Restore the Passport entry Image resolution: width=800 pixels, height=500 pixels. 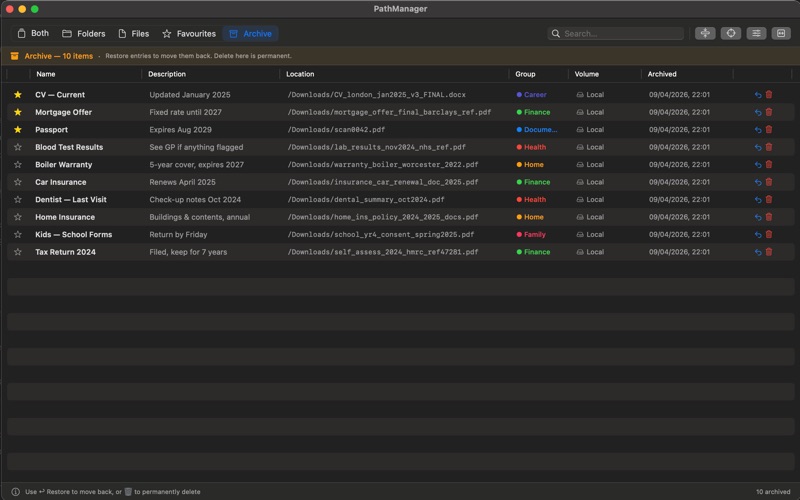tap(758, 130)
